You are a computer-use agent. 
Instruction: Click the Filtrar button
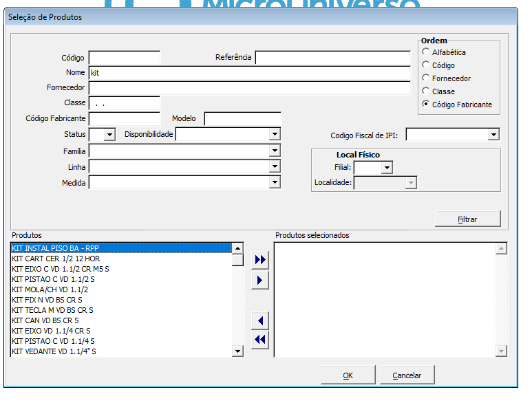[x=467, y=219]
